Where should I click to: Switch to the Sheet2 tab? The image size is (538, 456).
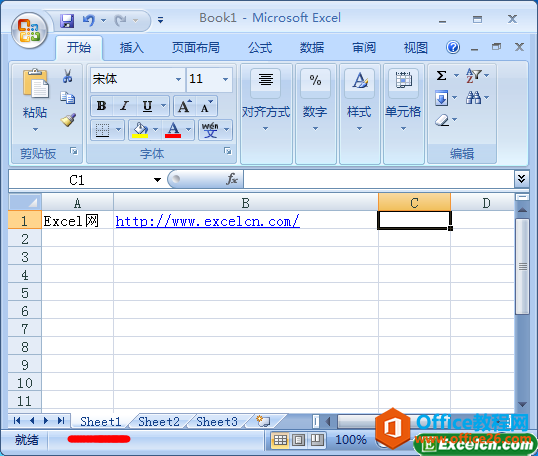(159, 422)
